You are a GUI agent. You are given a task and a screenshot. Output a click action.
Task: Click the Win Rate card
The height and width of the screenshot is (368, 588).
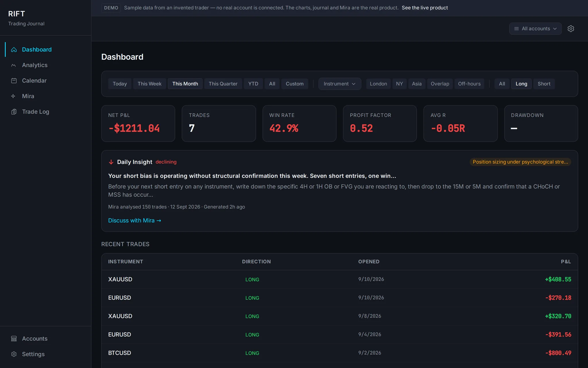(299, 123)
